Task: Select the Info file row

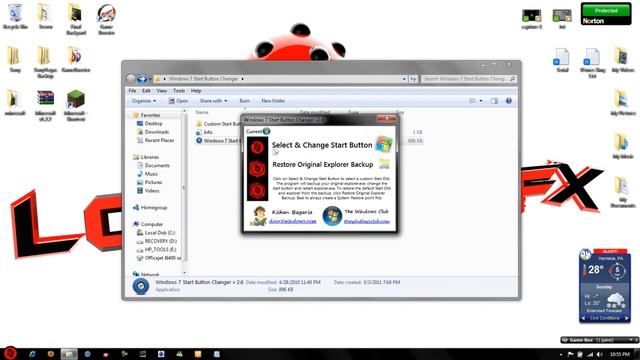Action: pos(208,132)
